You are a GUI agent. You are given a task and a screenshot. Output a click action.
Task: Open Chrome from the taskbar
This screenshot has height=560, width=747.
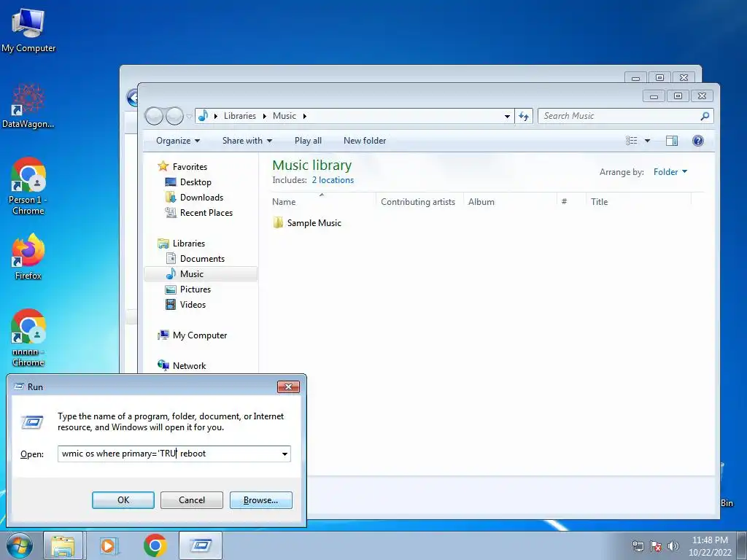[155, 545]
